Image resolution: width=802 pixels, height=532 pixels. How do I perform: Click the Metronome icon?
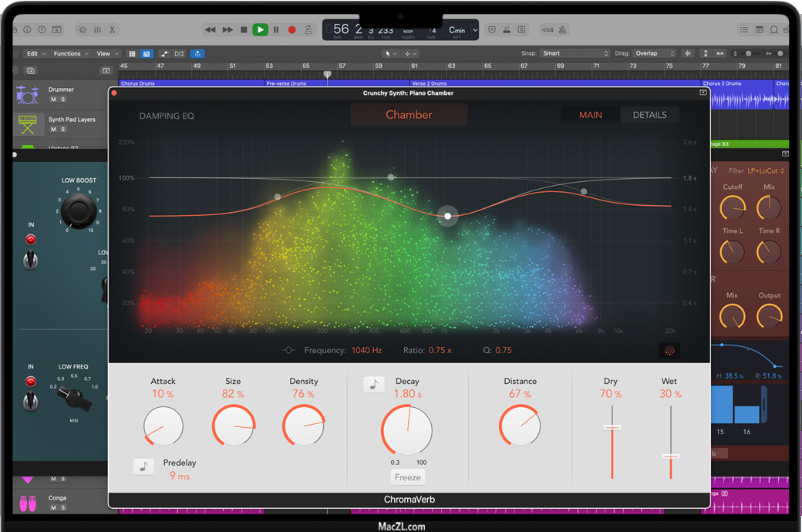563,30
